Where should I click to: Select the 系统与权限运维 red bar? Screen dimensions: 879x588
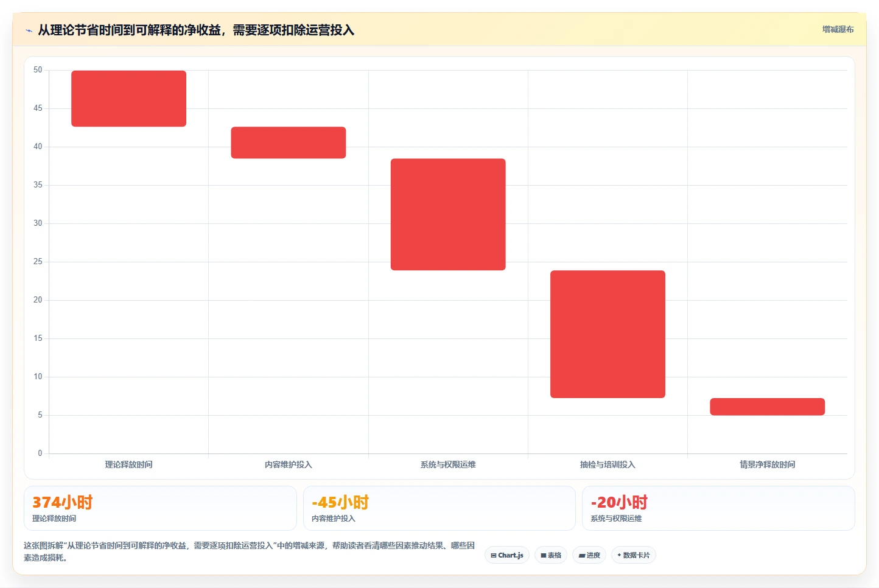click(x=448, y=214)
